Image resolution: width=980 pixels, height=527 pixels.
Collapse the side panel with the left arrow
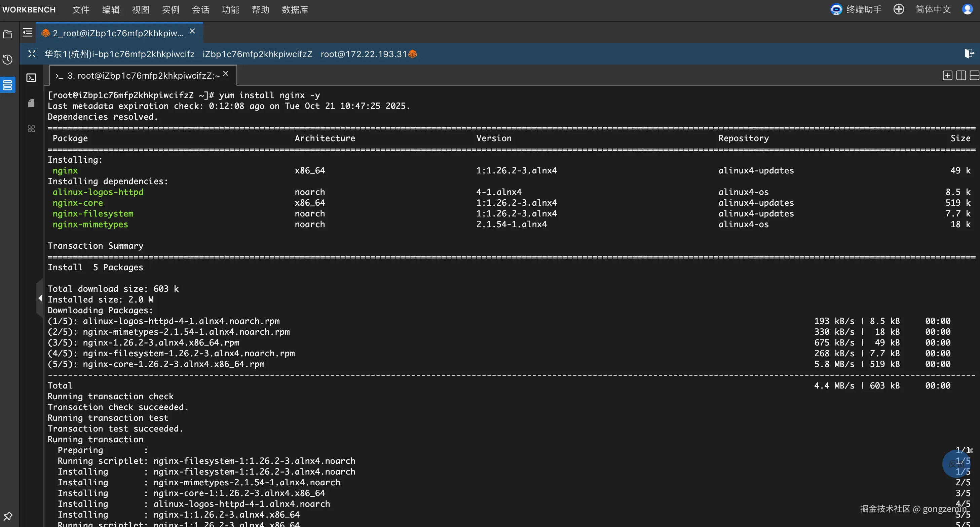pyautogui.click(x=40, y=298)
